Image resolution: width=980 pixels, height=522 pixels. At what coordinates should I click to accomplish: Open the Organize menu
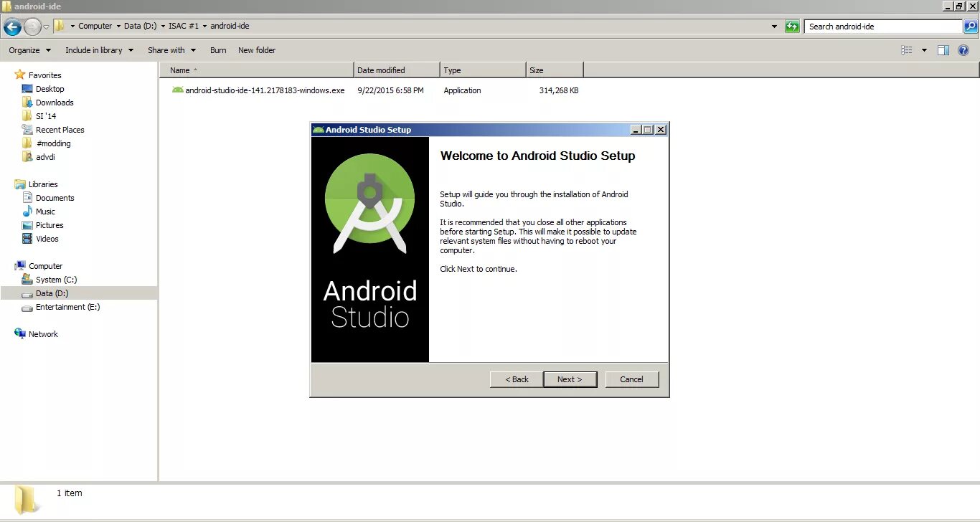(x=30, y=50)
